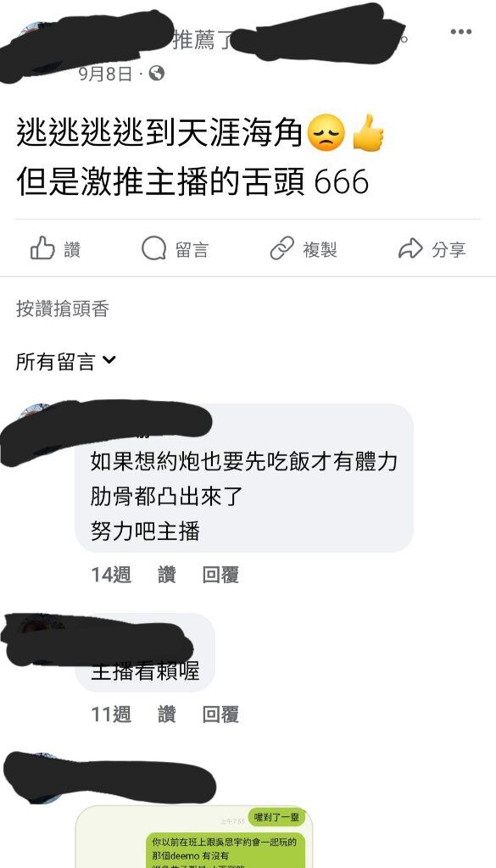Tap the thumbs-up 讚 icon on post

(42, 248)
